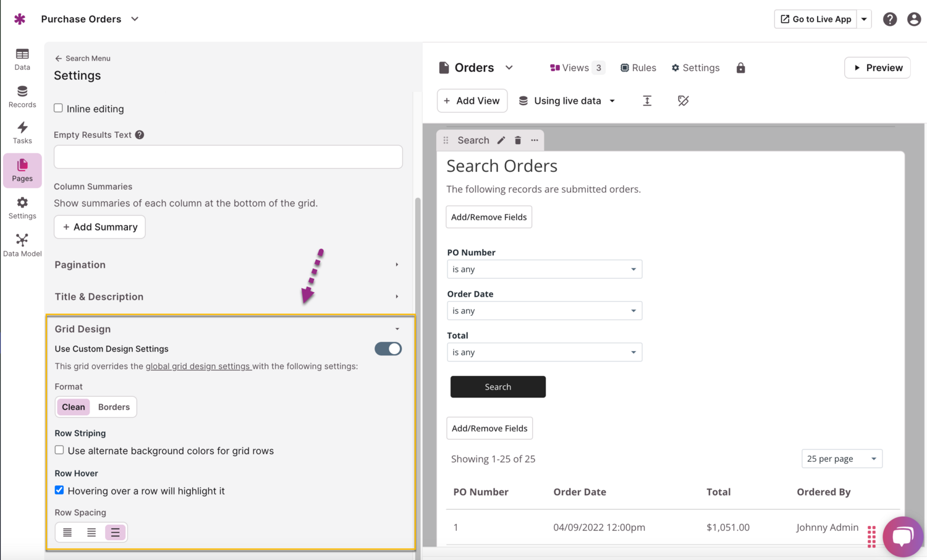Click the pencil edit icon on Search view
The width and height of the screenshot is (927, 560).
(x=501, y=140)
